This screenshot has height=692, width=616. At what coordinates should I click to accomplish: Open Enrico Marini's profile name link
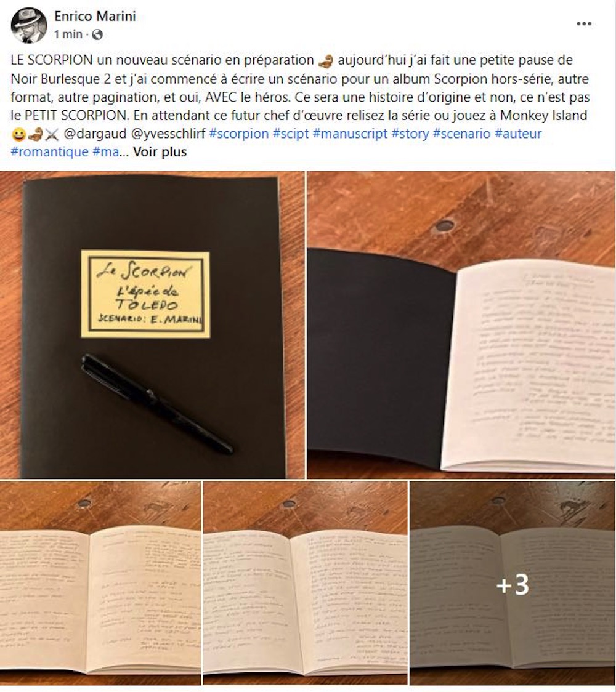click(95, 17)
